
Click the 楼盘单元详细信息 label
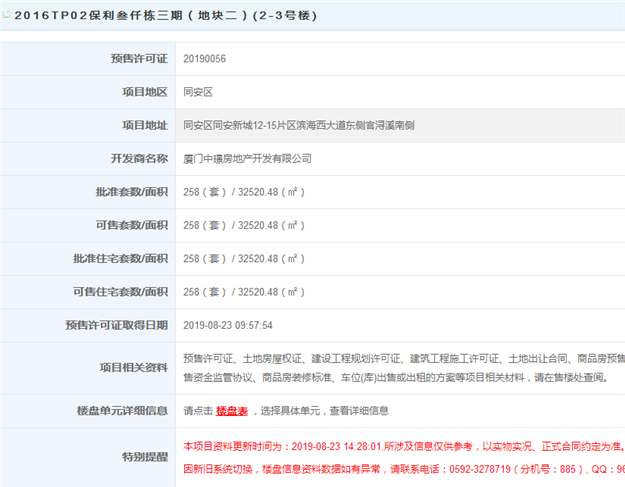(x=122, y=411)
